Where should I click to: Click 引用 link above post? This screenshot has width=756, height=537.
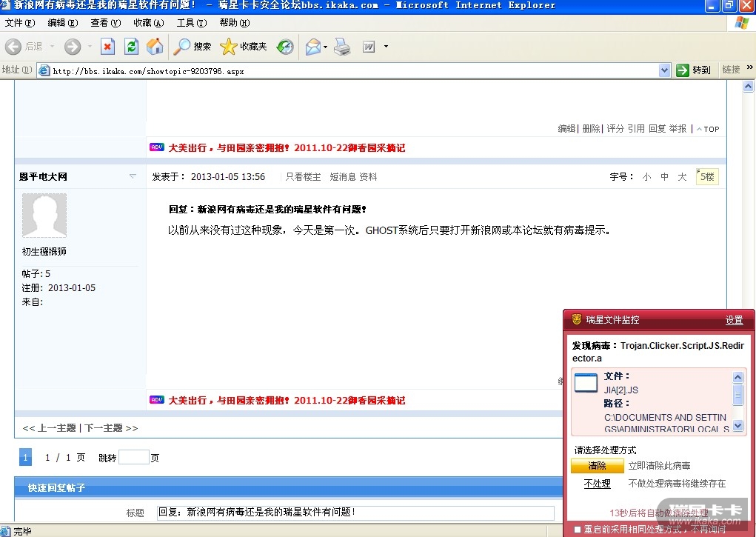[636, 128]
